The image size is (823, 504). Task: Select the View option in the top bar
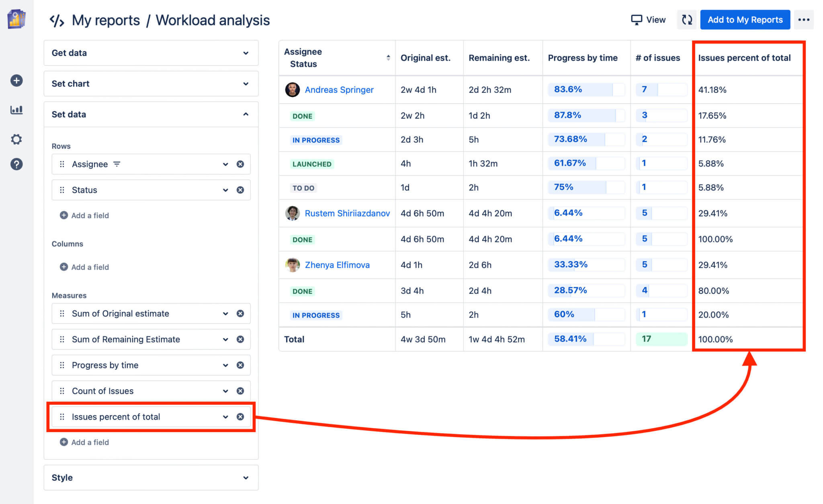point(655,19)
